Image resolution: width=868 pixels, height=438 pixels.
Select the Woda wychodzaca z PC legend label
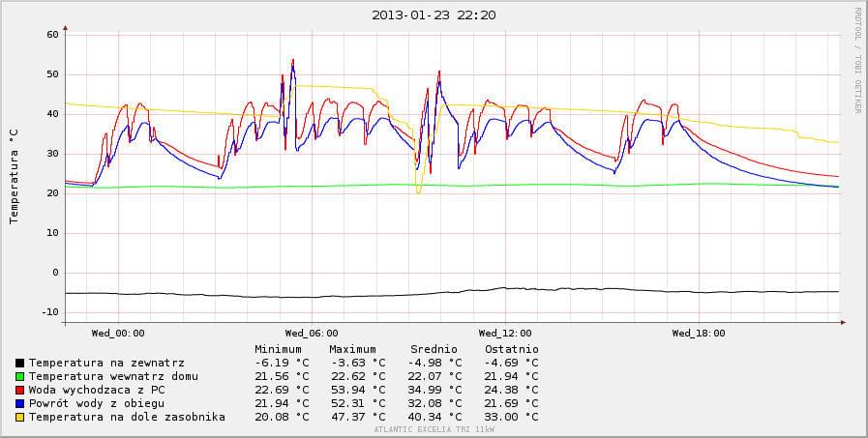(x=97, y=390)
